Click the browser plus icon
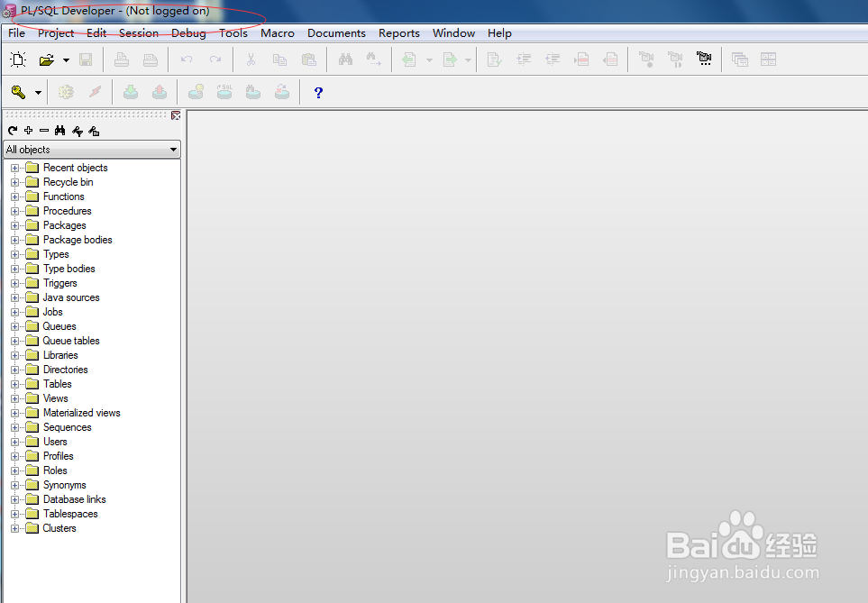The width and height of the screenshot is (868, 603). 28,131
